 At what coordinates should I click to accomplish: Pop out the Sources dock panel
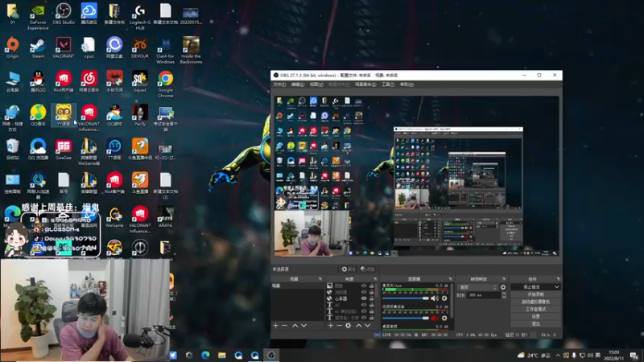[x=375, y=279]
